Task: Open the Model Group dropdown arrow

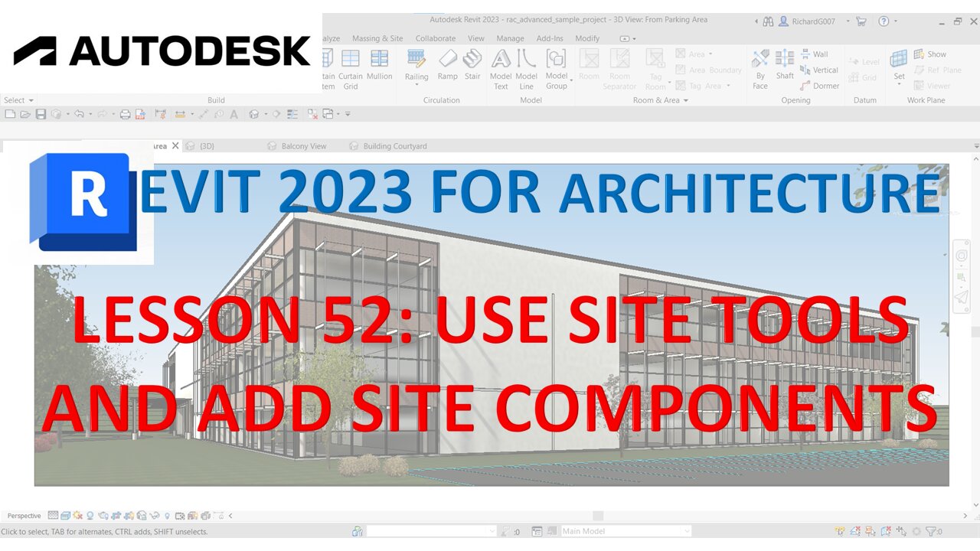Action: pos(571,80)
